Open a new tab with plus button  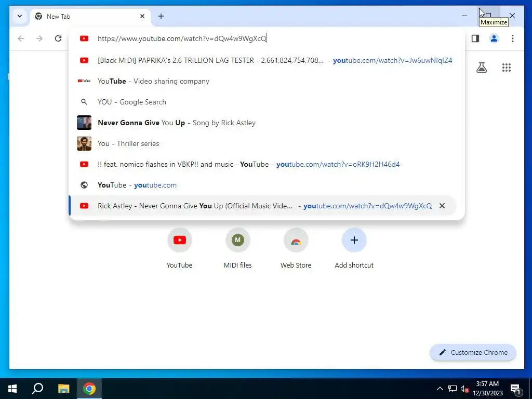[161, 16]
